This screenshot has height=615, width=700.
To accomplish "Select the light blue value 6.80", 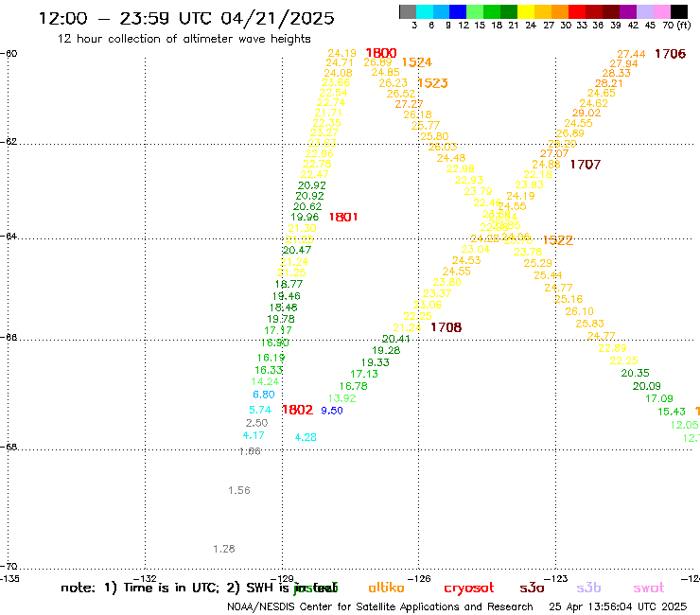I will click(x=263, y=395).
